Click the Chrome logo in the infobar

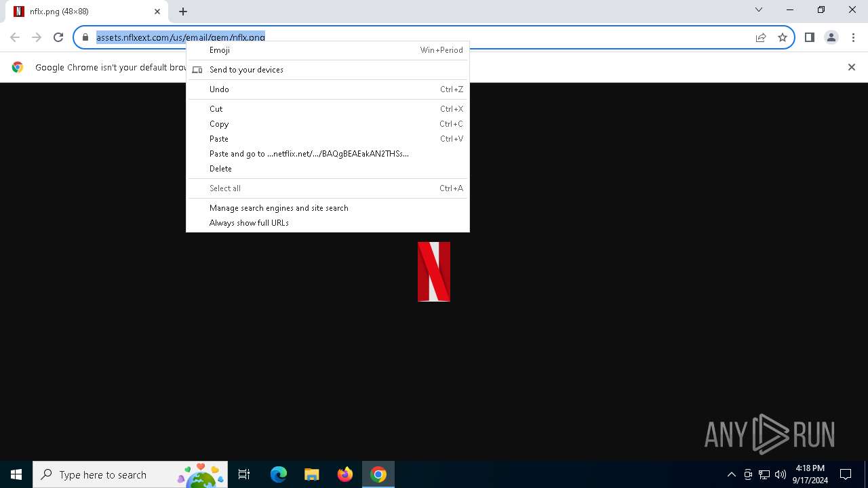click(18, 67)
